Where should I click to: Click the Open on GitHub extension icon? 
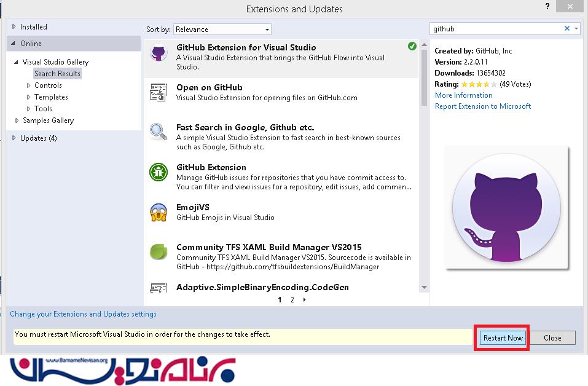[x=159, y=93]
